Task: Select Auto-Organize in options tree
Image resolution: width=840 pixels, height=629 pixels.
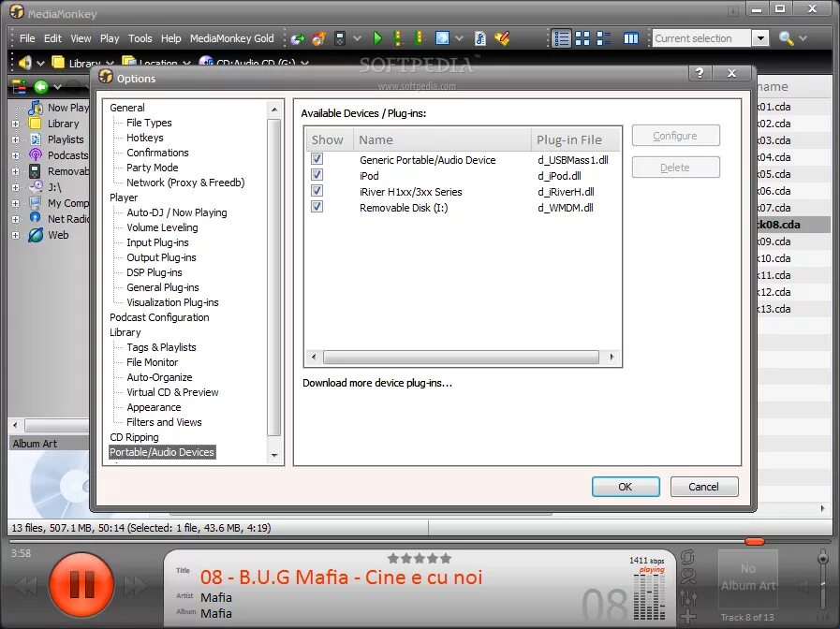Action: (x=159, y=377)
